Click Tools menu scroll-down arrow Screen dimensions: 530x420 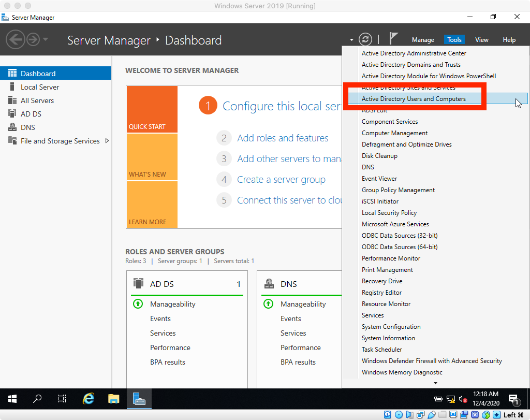click(x=435, y=383)
